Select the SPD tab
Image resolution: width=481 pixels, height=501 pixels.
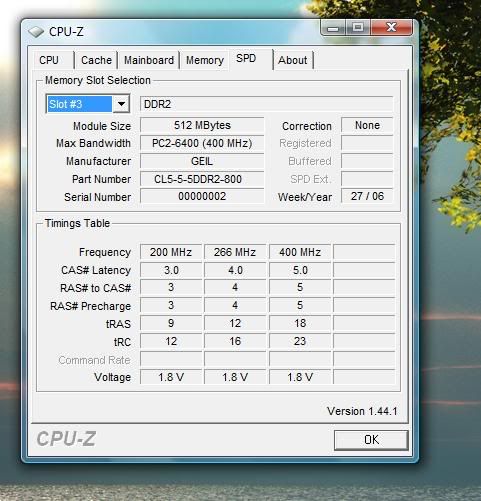251,59
